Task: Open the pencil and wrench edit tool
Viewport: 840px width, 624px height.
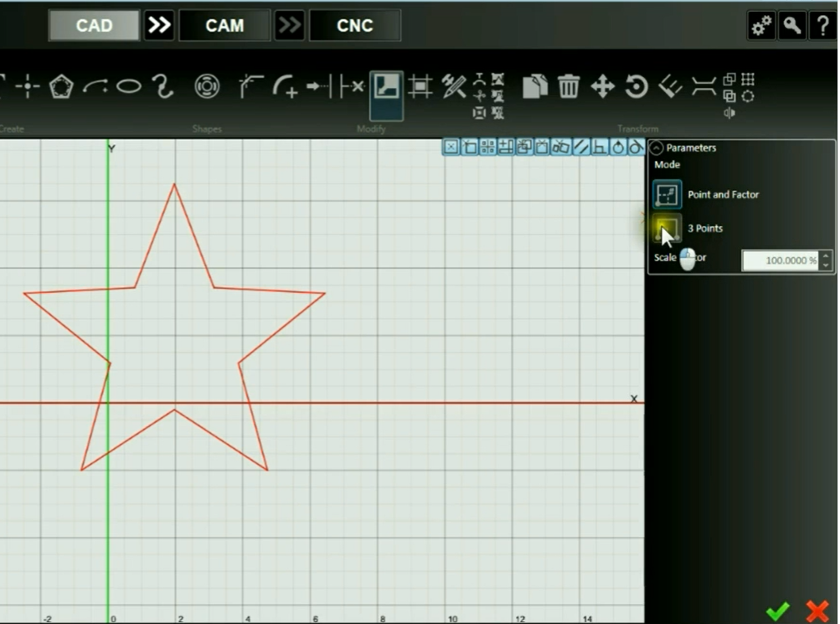Action: [x=454, y=86]
